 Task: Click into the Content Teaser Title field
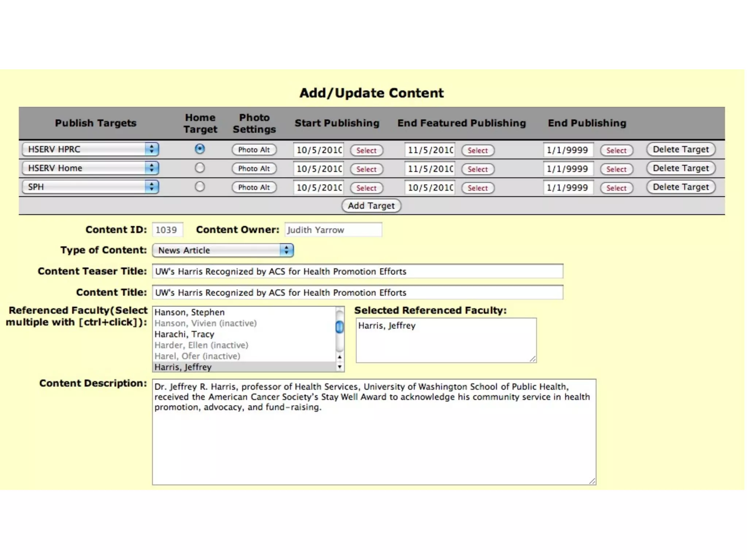(x=357, y=271)
